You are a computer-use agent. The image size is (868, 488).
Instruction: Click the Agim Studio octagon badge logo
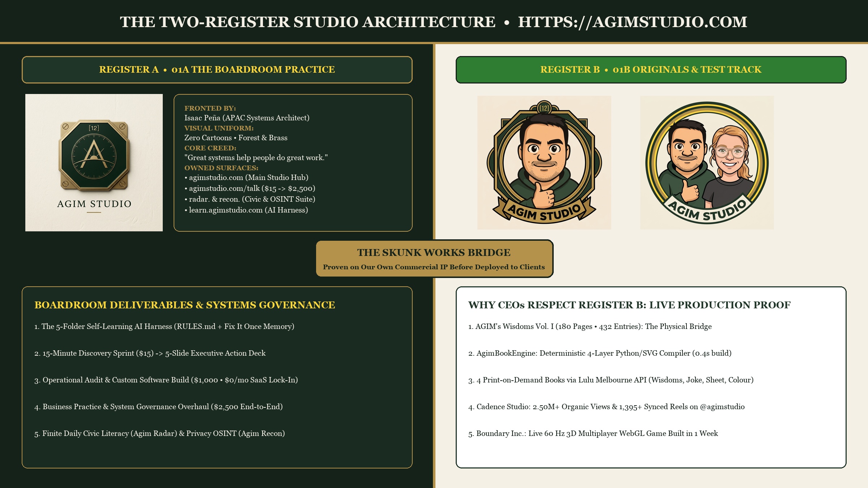(94, 155)
